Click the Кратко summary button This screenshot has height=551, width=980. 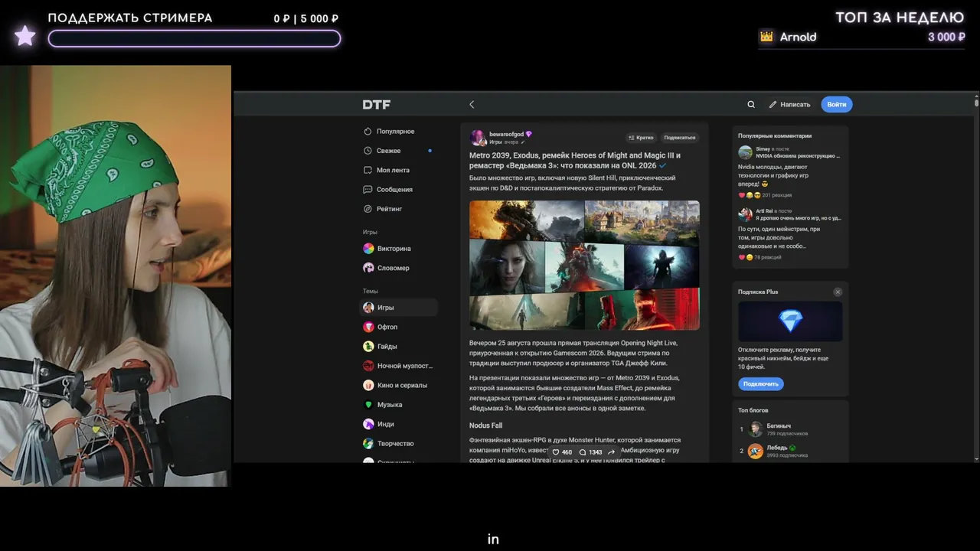[x=641, y=138]
